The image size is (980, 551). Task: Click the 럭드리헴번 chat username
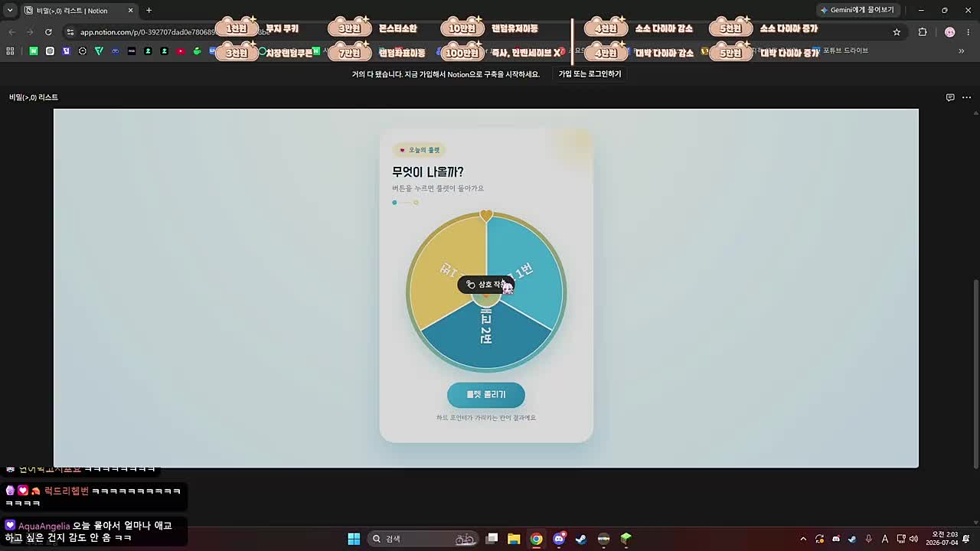click(67, 491)
